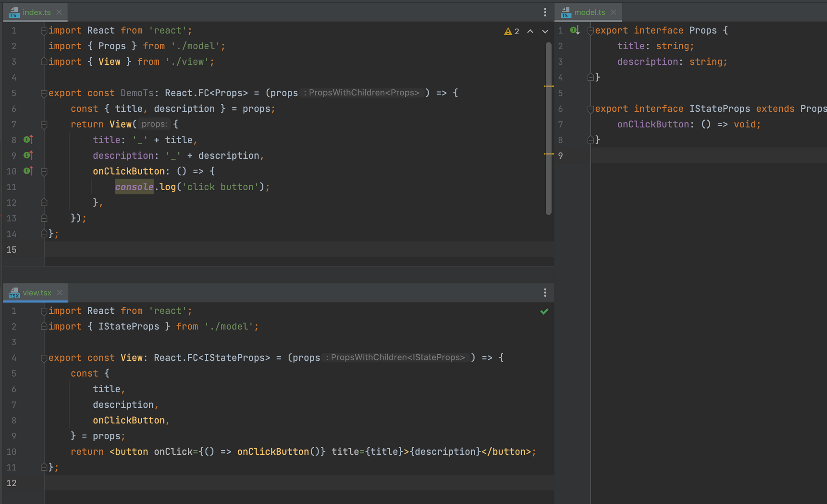This screenshot has height=504, width=827.
Task: Click the warning triangle showing 2 problems
Action: 508,31
